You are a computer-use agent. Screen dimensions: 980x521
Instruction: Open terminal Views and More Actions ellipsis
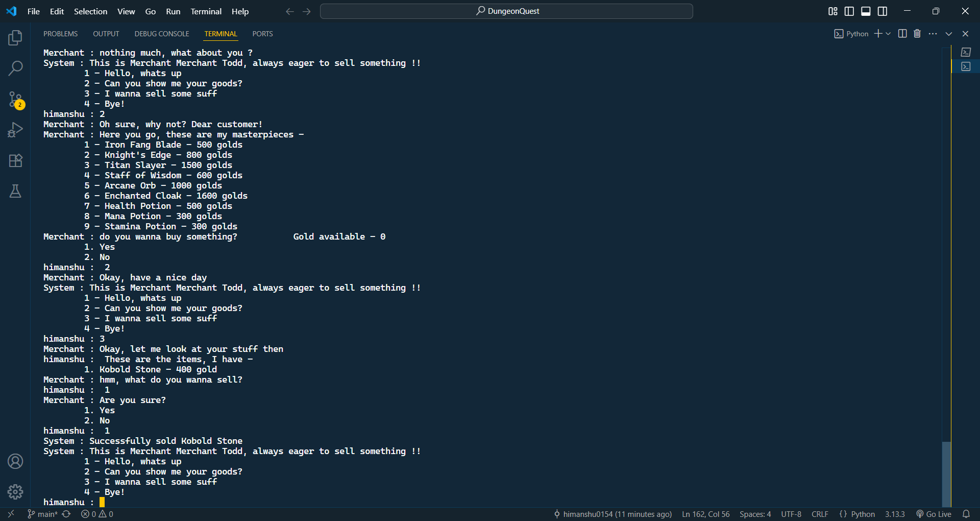tap(933, 34)
